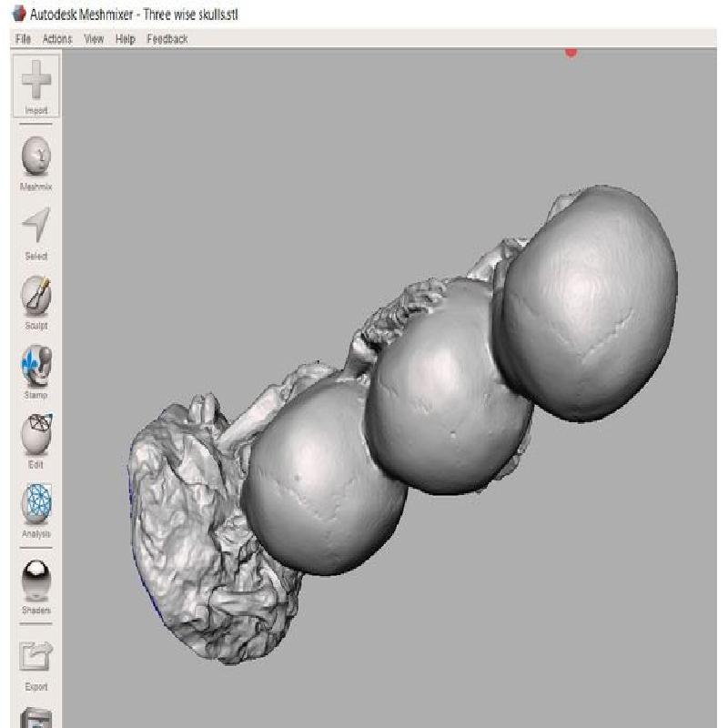Open the Actions menu
Screen dimensions: 728x728
tap(56, 39)
